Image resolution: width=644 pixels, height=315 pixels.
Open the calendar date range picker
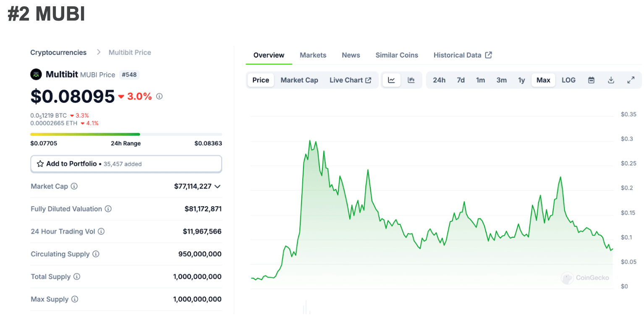591,80
